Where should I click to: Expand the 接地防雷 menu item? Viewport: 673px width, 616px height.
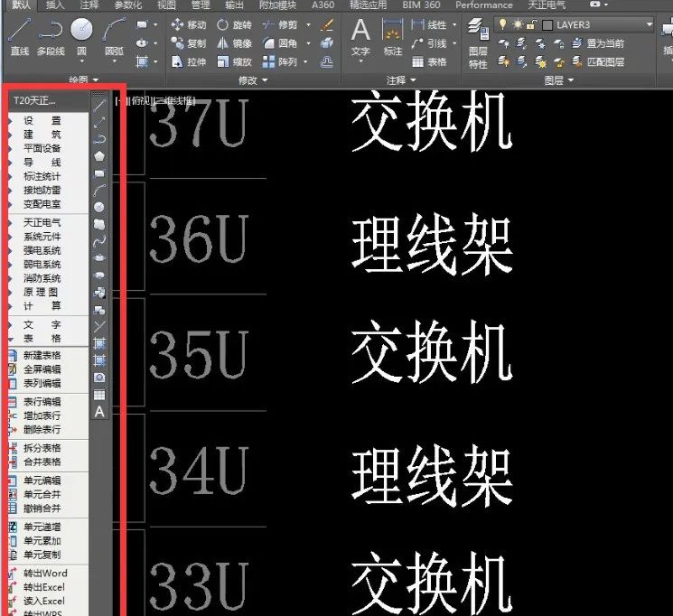[x=42, y=191]
